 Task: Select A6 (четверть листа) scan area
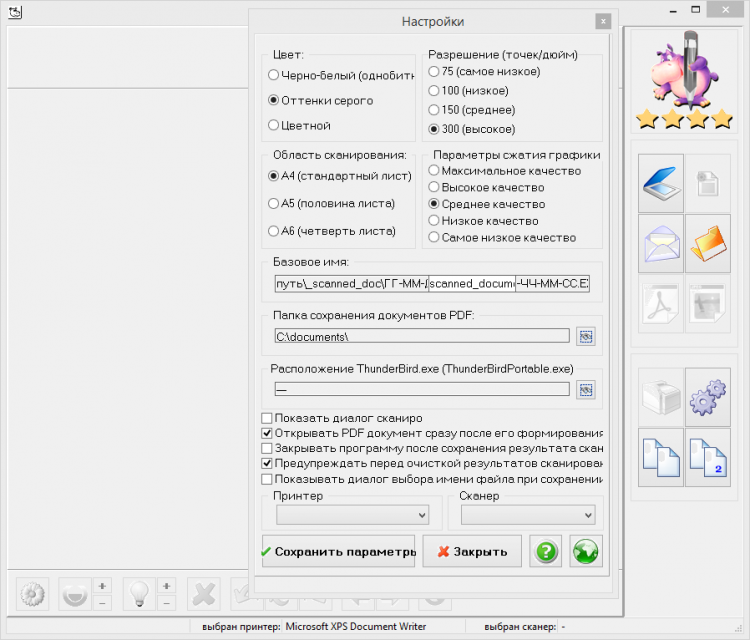click(x=332, y=231)
